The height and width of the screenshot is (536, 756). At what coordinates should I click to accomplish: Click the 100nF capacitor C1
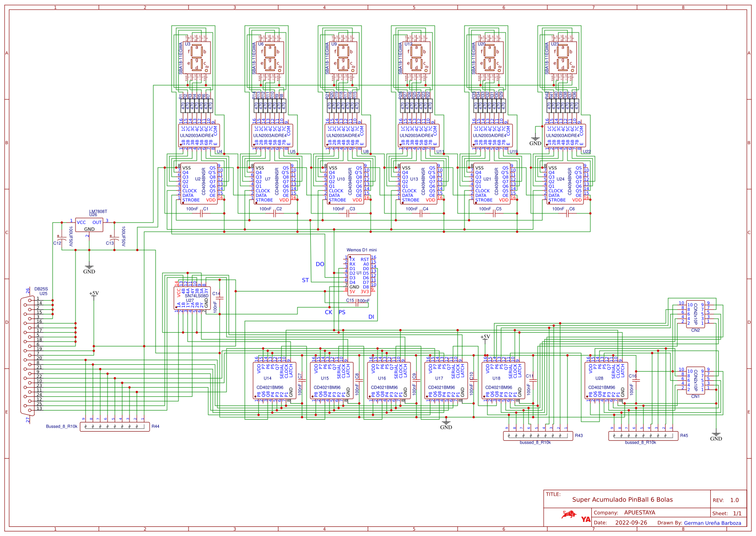(x=201, y=213)
